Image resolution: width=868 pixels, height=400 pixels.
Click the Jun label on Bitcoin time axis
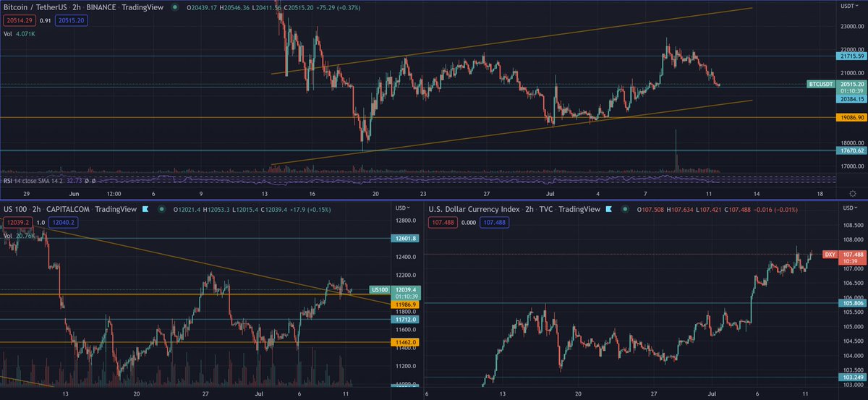coord(72,194)
